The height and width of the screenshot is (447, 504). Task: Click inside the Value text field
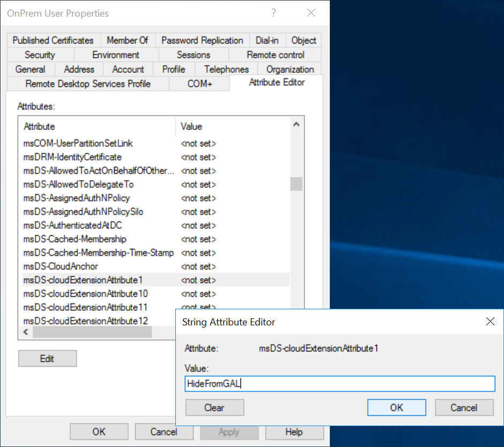click(339, 384)
